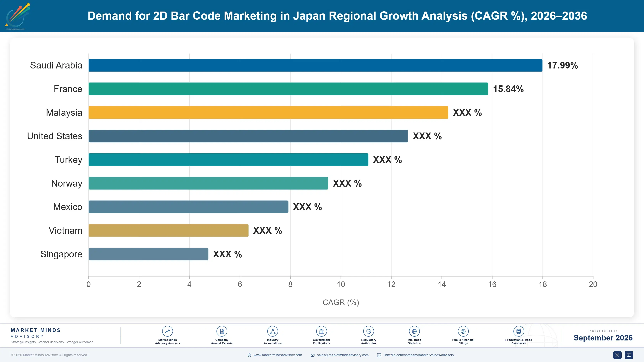Click the Mexico bar in chart
Screen dimensions: 644x362
click(x=188, y=207)
